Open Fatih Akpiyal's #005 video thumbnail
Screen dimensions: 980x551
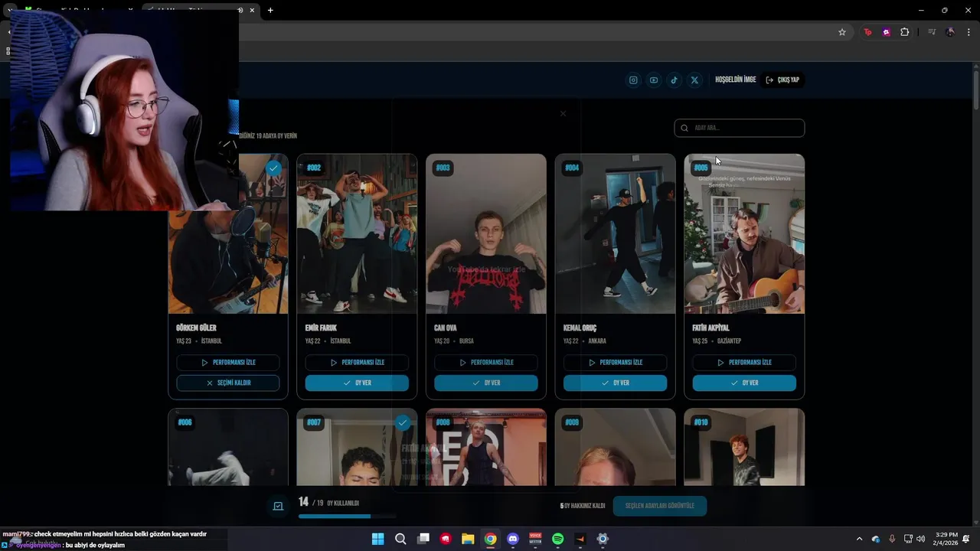coord(744,234)
